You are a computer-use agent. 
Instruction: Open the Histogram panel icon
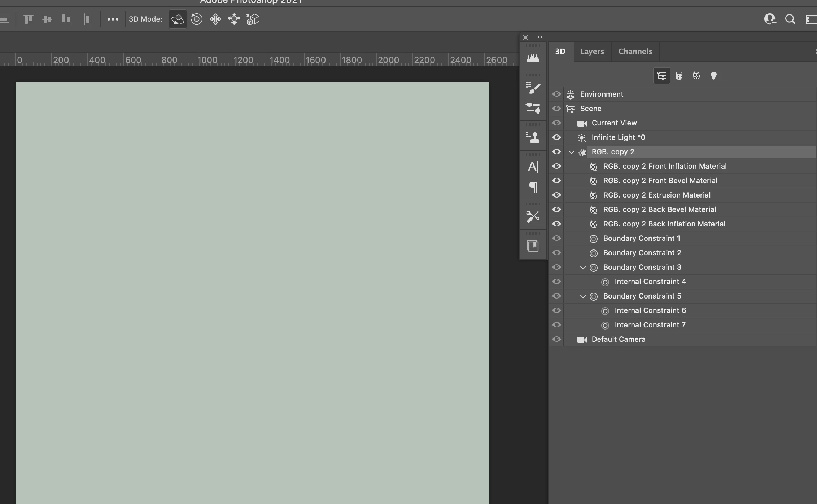pos(533,58)
